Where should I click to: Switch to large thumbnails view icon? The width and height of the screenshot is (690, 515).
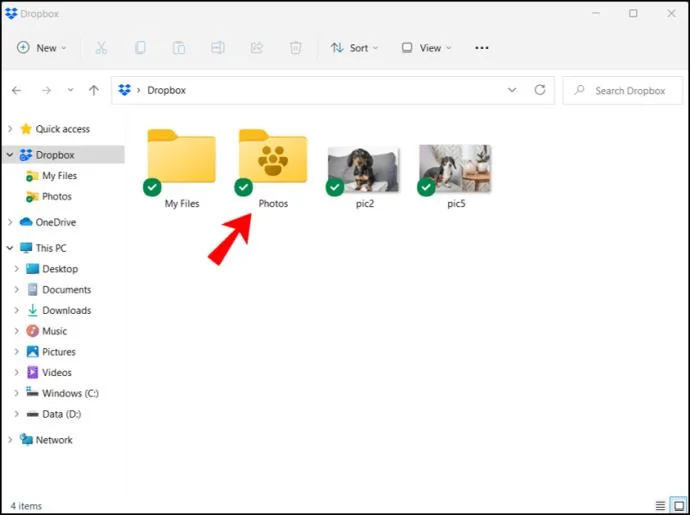click(x=679, y=505)
